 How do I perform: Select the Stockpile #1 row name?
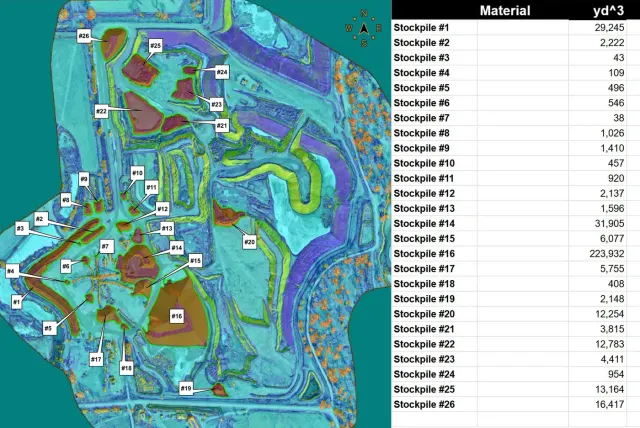pyautogui.click(x=421, y=28)
